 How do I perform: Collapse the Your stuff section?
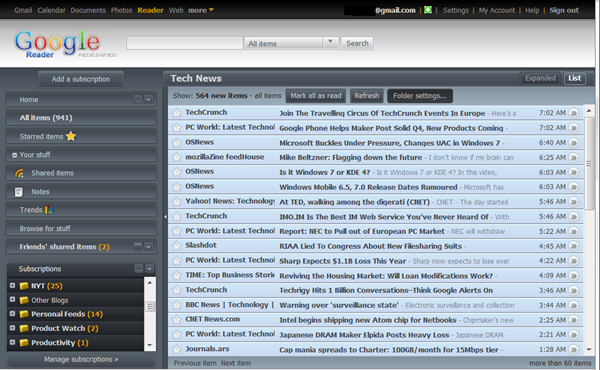(x=14, y=155)
